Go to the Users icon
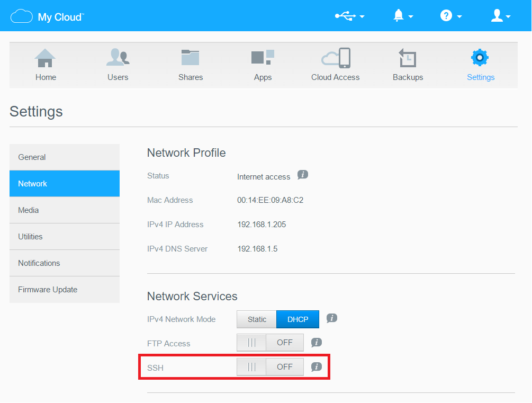Screen dimensions: 532x403 118,58
